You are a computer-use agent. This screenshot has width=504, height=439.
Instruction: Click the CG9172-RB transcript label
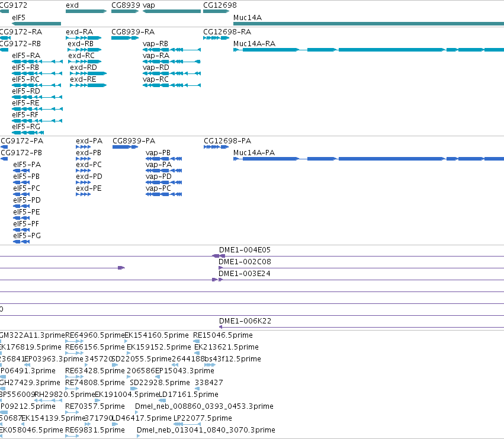[x=20, y=44]
